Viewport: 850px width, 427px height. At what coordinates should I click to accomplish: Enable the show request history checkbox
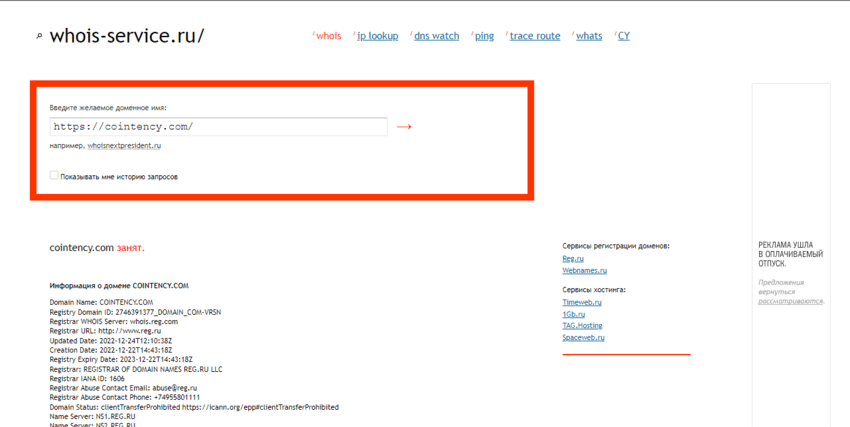(54, 176)
